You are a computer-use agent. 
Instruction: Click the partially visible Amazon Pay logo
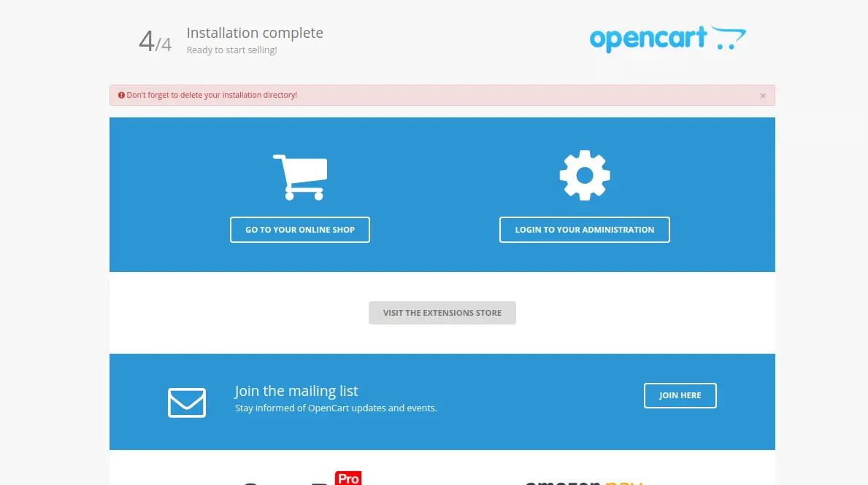(584, 483)
